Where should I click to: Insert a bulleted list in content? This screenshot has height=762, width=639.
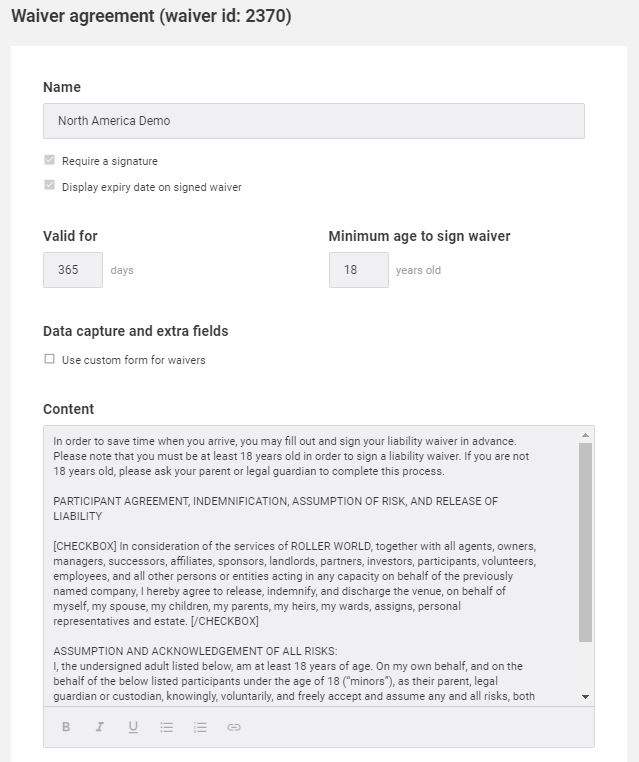point(167,727)
